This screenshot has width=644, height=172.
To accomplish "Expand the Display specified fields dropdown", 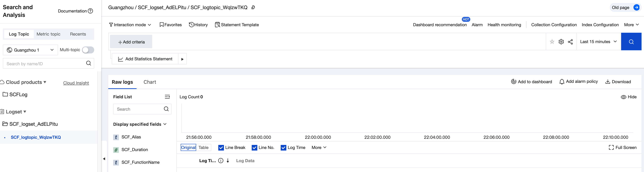I will 140,124.
